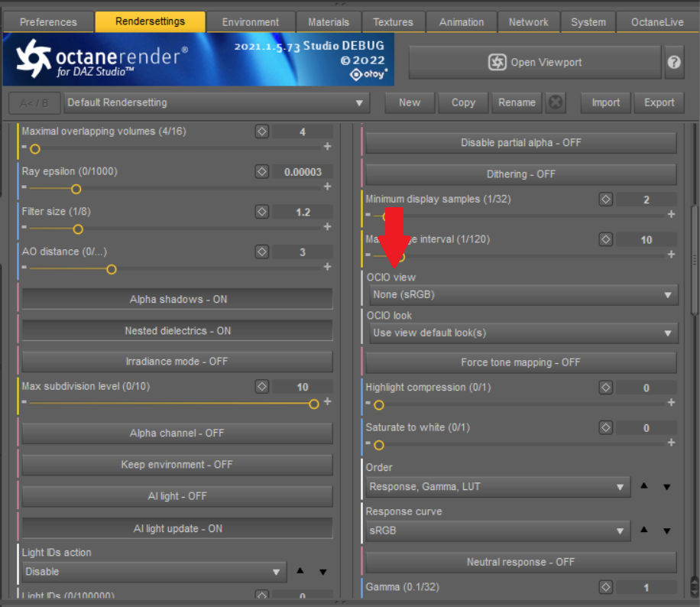Click Max subdivision level slider handle
700x607 pixels.
point(314,404)
